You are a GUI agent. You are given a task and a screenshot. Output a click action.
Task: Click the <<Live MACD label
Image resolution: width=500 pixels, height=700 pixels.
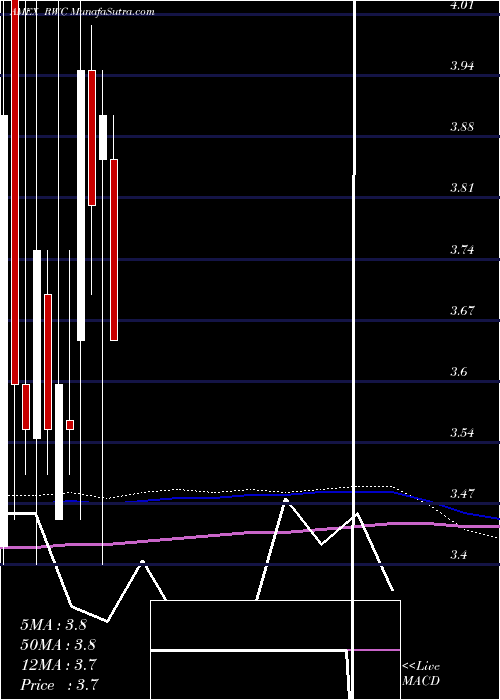point(421,674)
